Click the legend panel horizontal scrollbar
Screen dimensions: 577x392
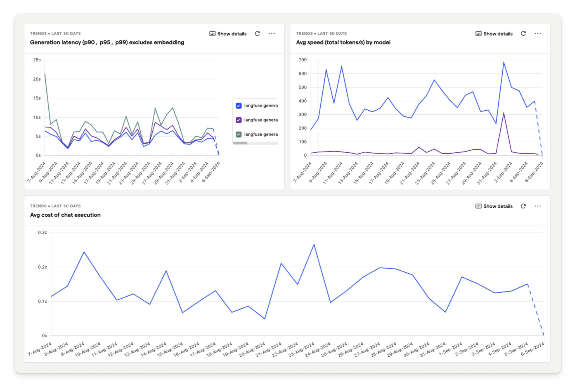click(240, 143)
